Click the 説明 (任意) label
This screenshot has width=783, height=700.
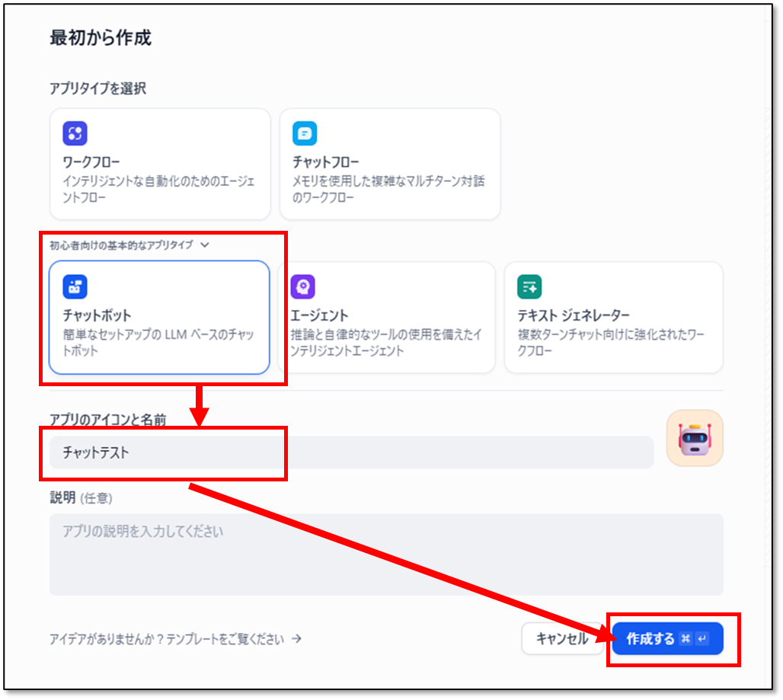pos(81,498)
